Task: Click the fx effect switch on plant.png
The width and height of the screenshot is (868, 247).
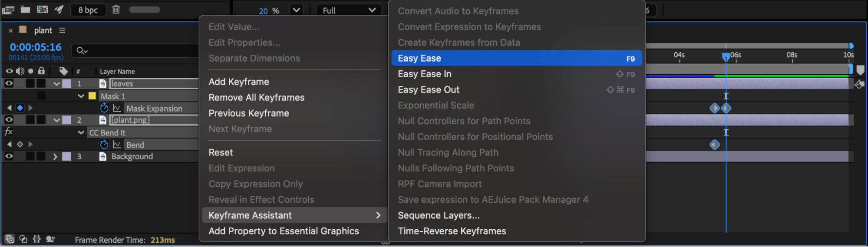Action: 9,132
